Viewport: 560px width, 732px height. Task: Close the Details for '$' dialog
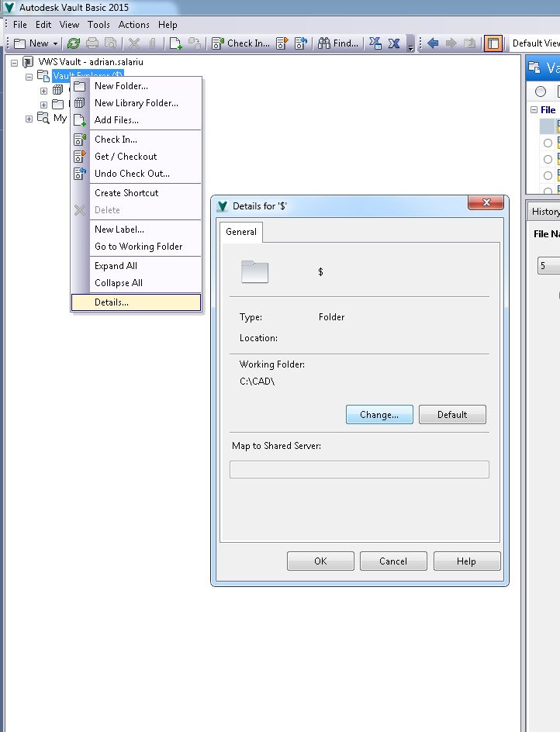coord(486,202)
